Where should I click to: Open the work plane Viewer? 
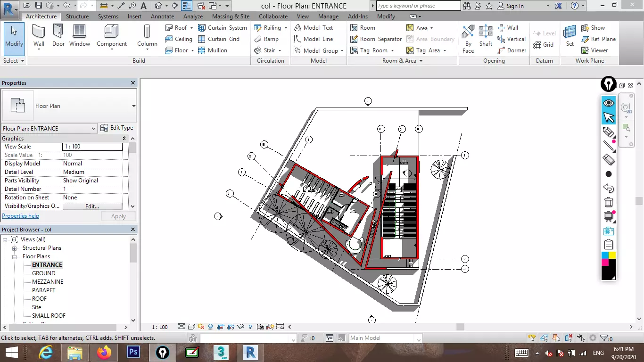point(594,50)
